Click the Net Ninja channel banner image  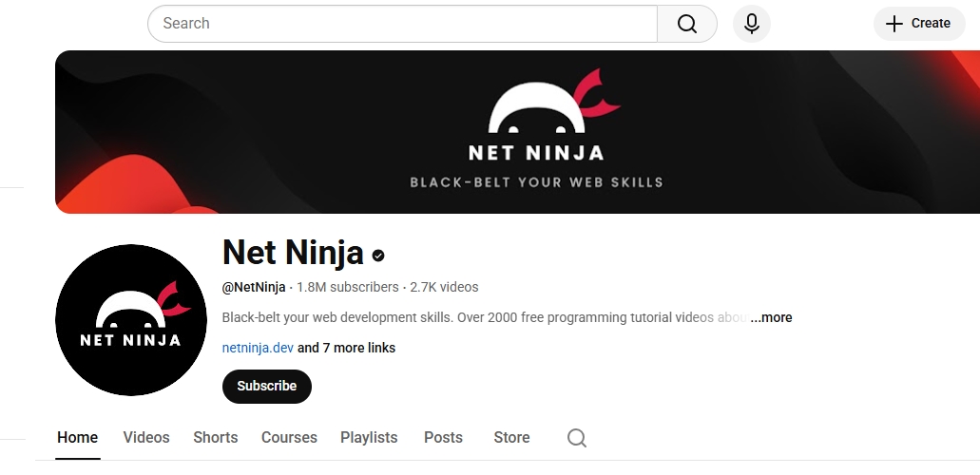(517, 132)
